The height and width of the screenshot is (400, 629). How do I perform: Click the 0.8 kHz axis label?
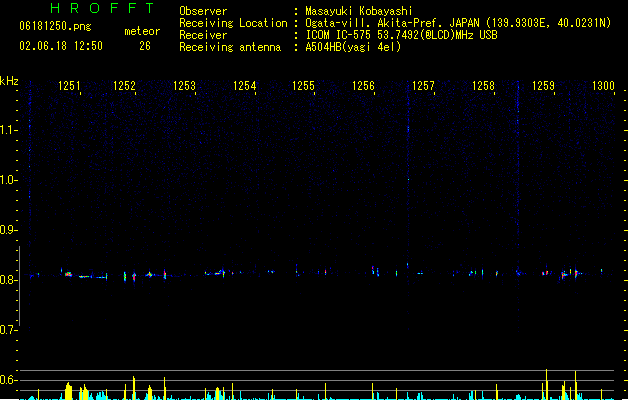coord(8,280)
